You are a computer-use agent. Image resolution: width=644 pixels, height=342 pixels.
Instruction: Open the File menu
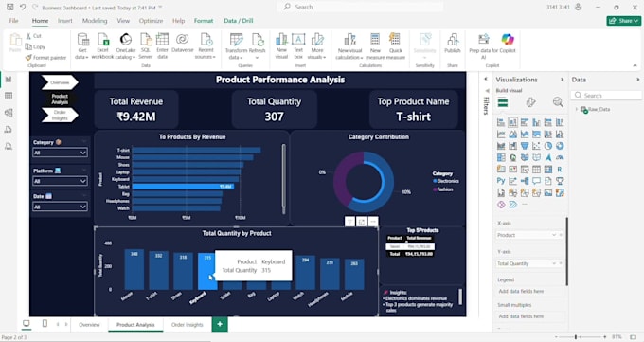click(x=13, y=21)
